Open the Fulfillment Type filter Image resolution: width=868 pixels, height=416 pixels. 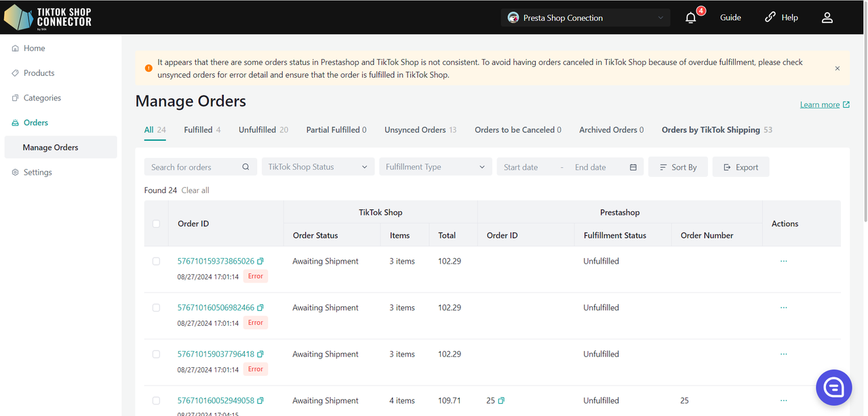pyautogui.click(x=435, y=167)
